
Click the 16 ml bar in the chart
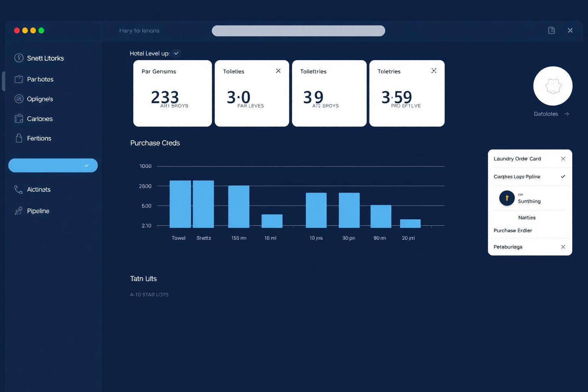tap(272, 221)
